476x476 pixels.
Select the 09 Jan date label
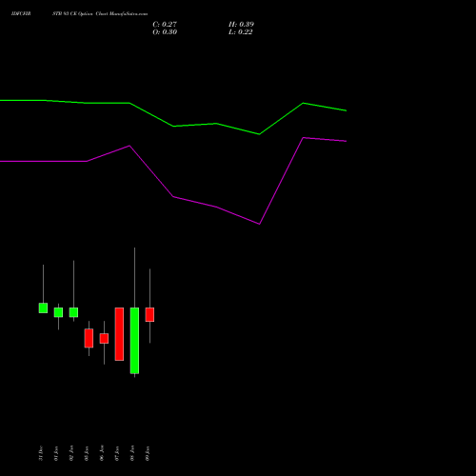click(x=148, y=453)
